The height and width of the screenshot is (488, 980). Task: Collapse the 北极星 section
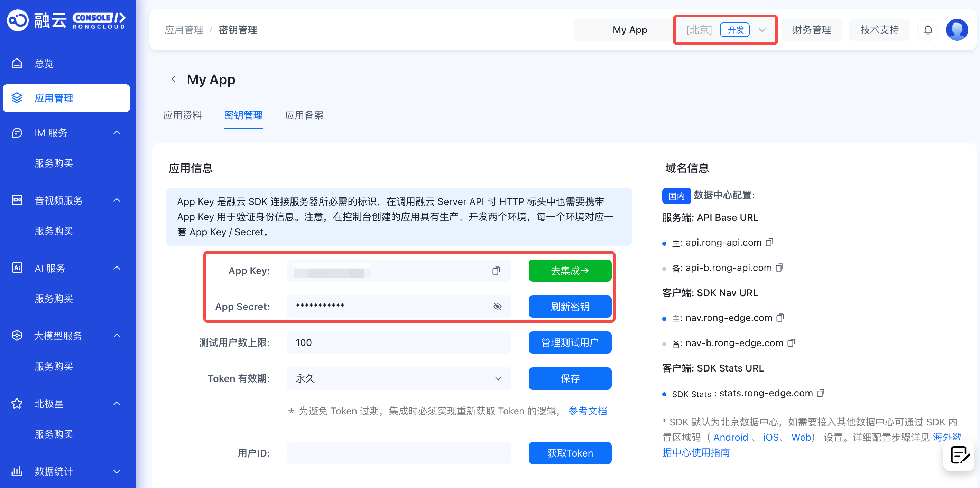click(117, 403)
